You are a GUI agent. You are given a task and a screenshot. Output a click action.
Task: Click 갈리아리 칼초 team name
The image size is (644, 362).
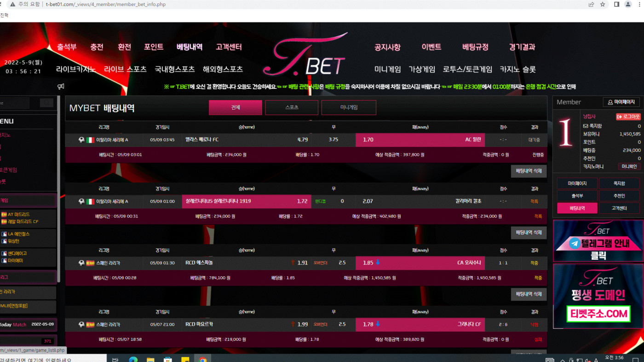click(x=468, y=201)
